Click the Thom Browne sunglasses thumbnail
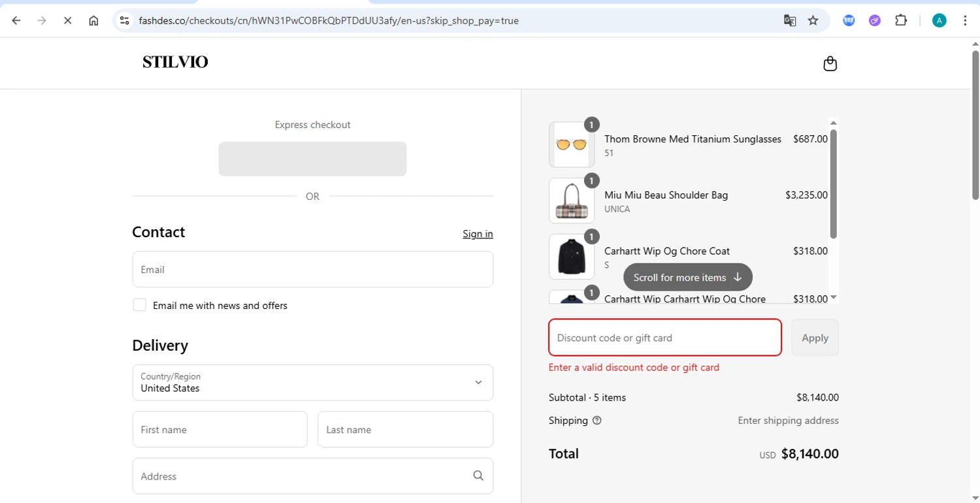The image size is (980, 503). tap(572, 144)
